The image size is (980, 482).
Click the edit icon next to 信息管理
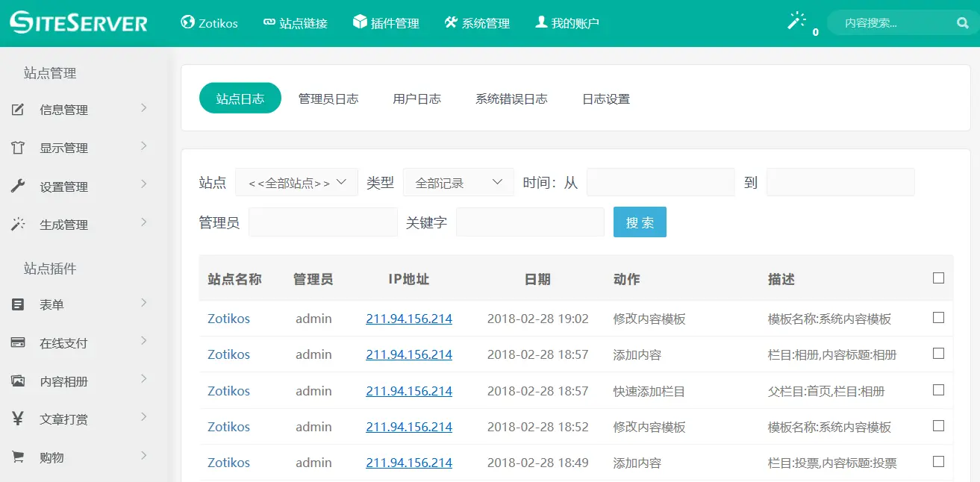[18, 110]
